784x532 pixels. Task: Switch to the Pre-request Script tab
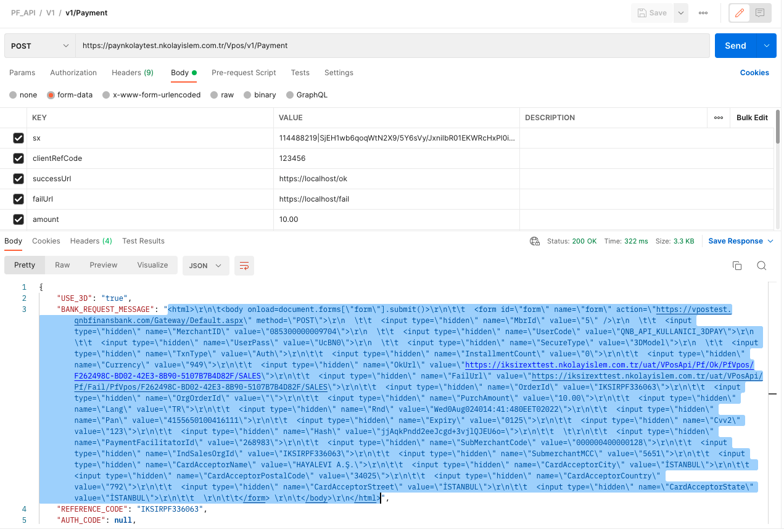(243, 73)
